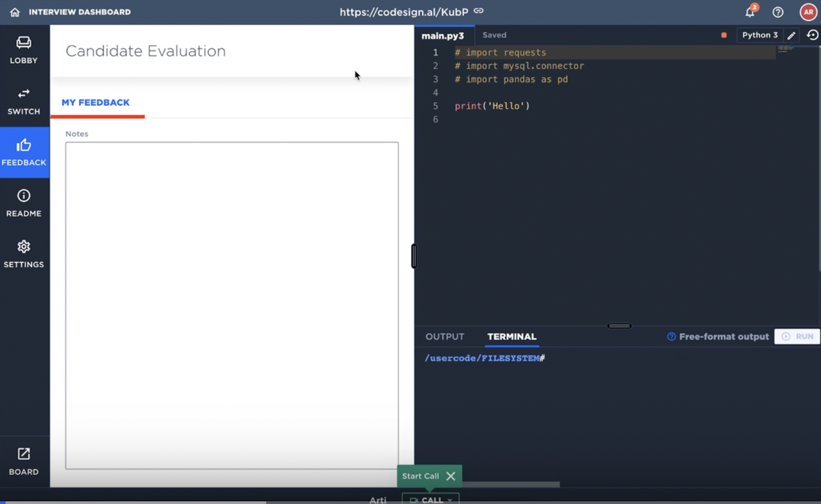Select the main.py3 file tab
Viewport: 821px width, 504px height.
(x=442, y=35)
